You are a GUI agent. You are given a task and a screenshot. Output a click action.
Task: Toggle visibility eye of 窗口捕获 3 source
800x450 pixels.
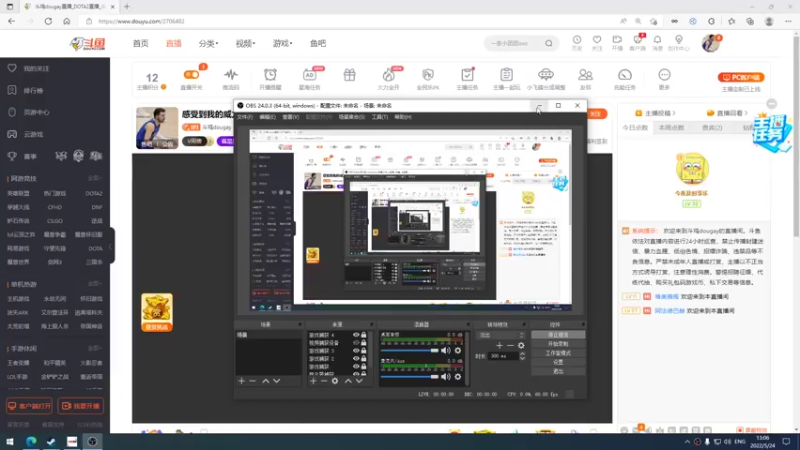tap(356, 351)
